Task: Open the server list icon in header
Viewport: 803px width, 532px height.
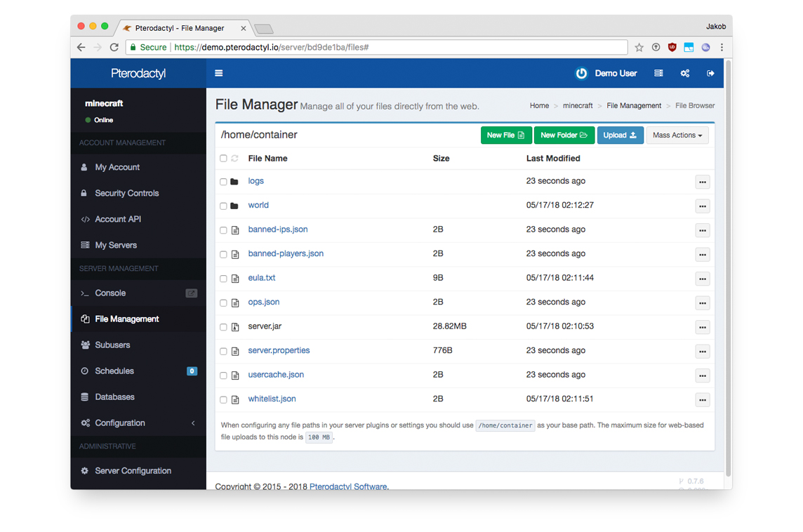Action: point(658,73)
